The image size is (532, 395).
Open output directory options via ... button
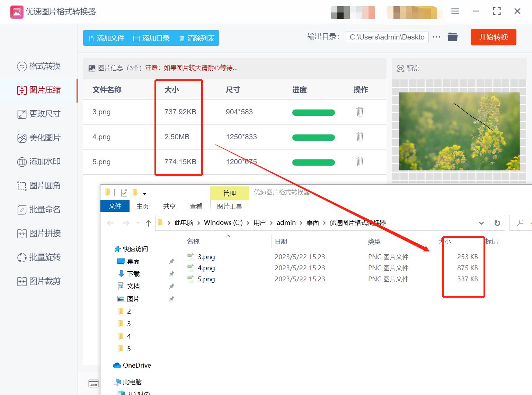coord(436,37)
